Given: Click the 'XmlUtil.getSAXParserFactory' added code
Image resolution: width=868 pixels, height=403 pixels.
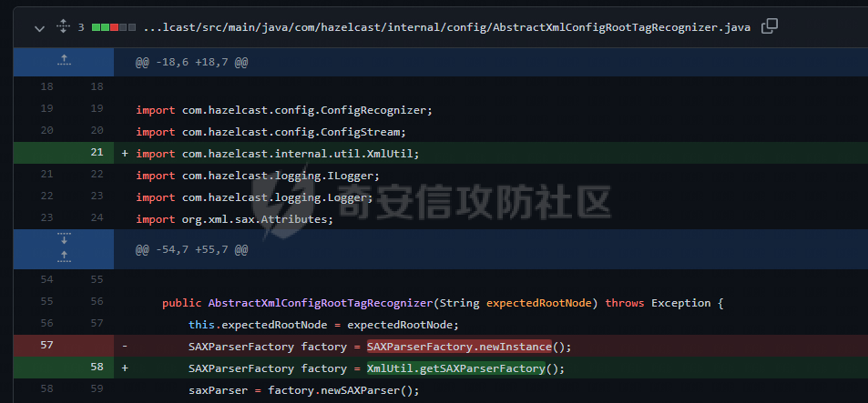Looking at the screenshot, I should [x=455, y=368].
